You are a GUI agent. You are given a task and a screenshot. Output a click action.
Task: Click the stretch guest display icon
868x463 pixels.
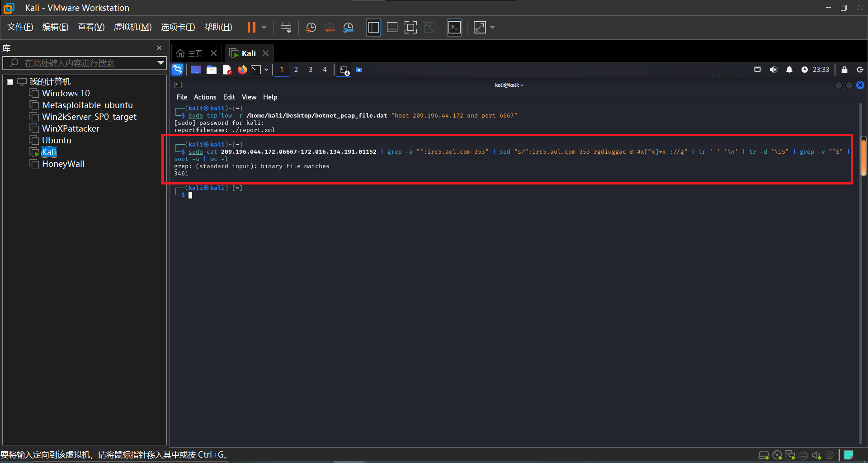point(480,28)
